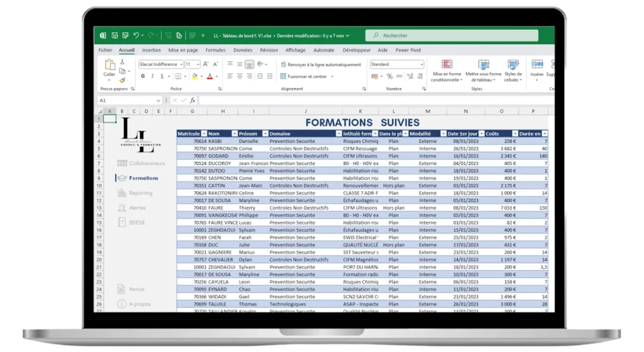The image size is (644, 352).
Task: Click the thousands separator 000 icon
Action: 399,76
